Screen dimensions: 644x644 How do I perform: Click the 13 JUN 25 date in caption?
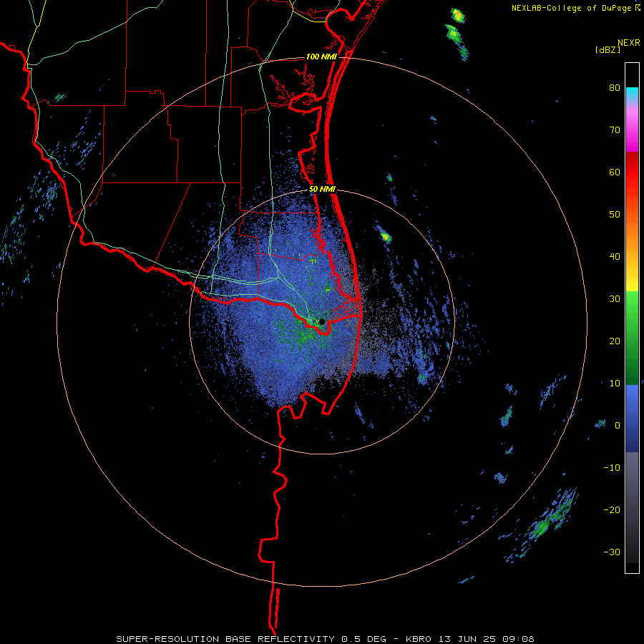466,639
